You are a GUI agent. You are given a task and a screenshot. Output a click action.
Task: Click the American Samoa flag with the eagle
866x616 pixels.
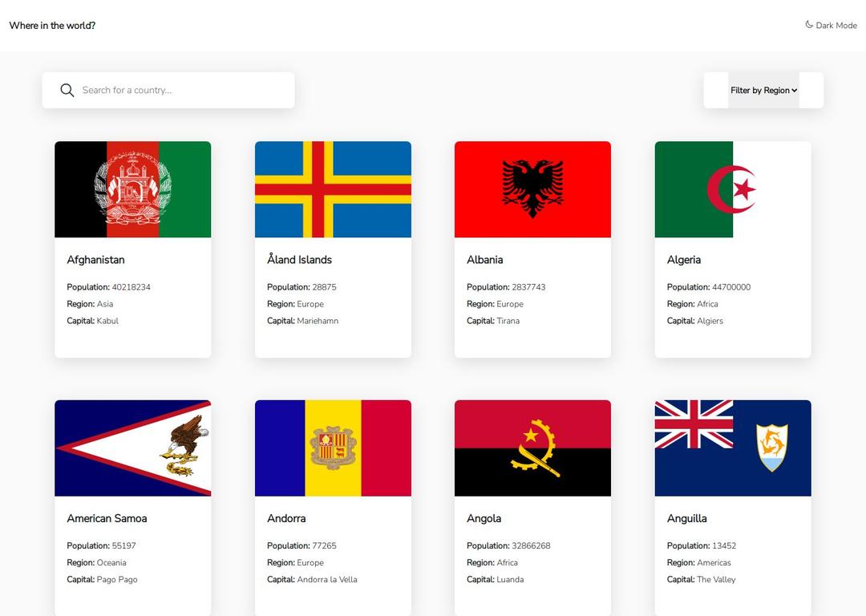click(132, 448)
